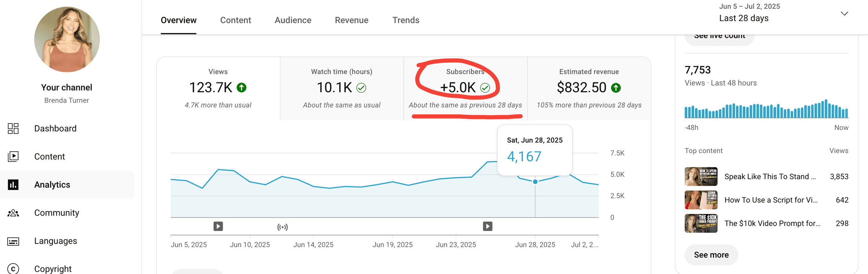Click the 'Brenda Turner' channel name

[67, 101]
